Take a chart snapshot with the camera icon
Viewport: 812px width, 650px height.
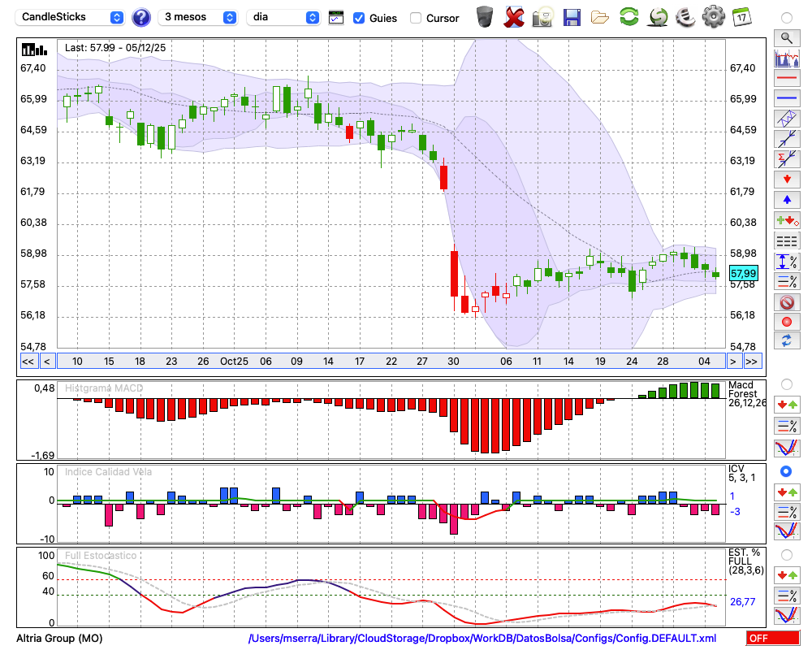coord(542,17)
